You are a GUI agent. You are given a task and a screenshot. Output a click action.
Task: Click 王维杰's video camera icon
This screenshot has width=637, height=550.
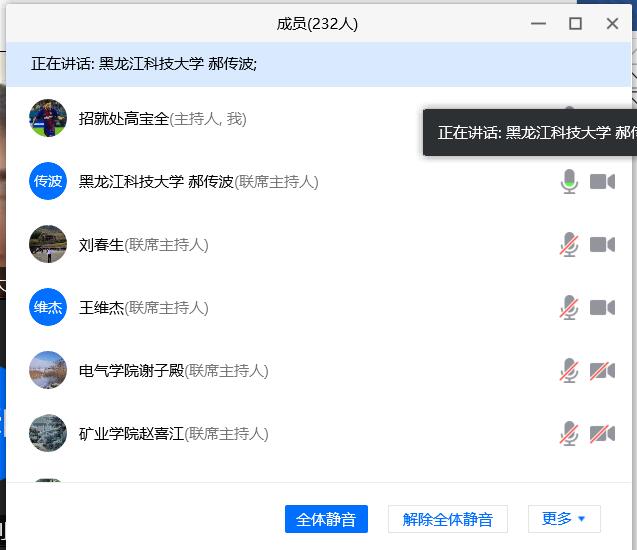tap(602, 308)
